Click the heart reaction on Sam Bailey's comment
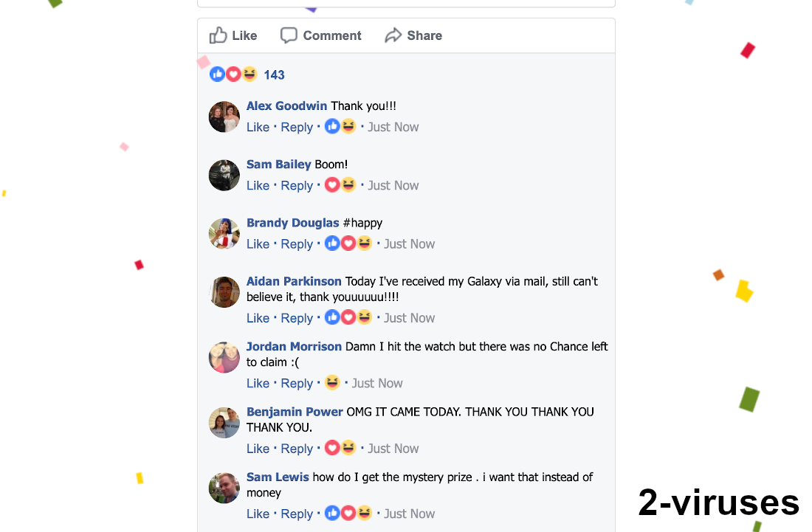812x532 pixels. [332, 184]
